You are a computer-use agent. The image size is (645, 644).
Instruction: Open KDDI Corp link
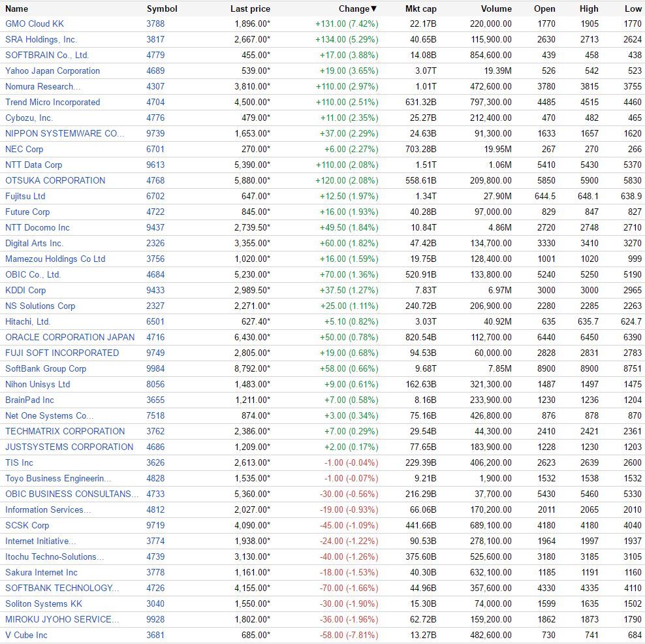(x=25, y=290)
